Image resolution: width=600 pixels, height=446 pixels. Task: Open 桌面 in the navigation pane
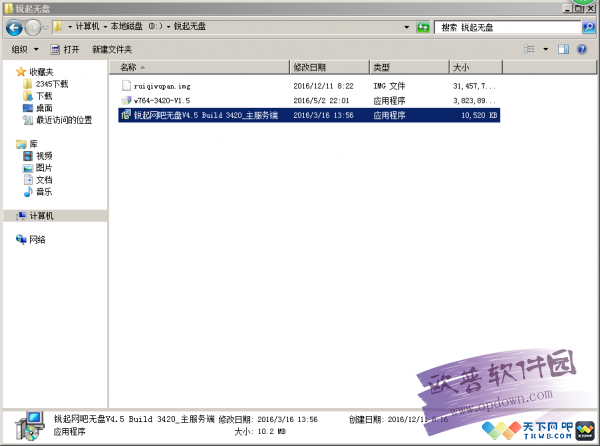click(44, 108)
